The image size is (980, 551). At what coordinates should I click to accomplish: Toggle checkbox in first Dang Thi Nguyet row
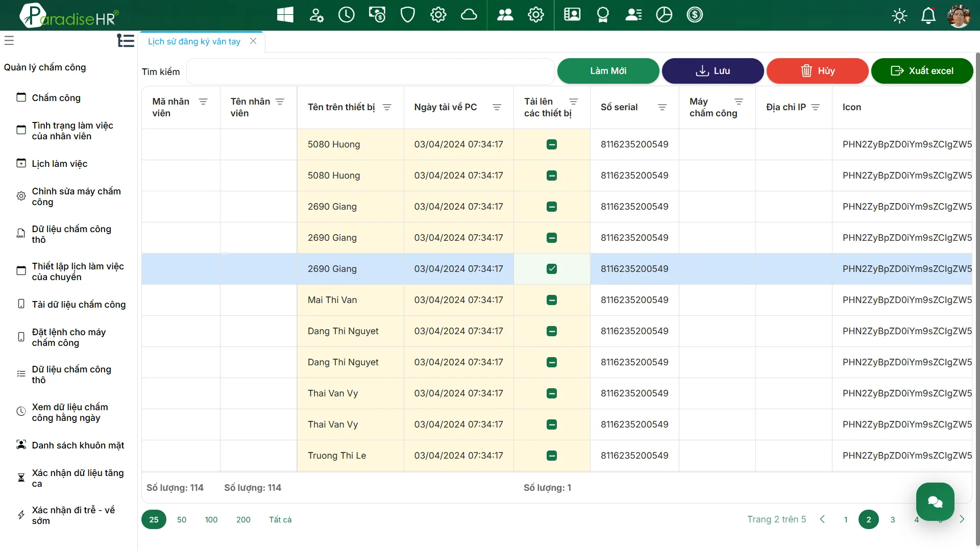pos(552,331)
